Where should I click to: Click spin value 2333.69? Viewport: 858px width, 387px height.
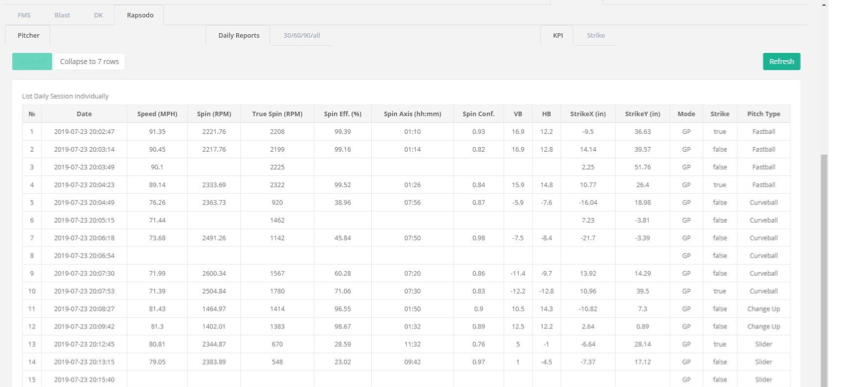tap(214, 185)
